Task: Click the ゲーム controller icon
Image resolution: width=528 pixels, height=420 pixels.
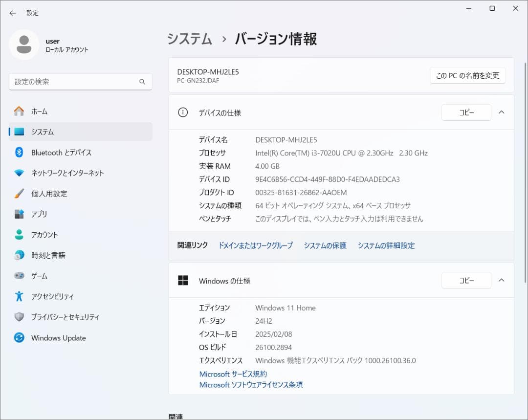Action: 19,276
